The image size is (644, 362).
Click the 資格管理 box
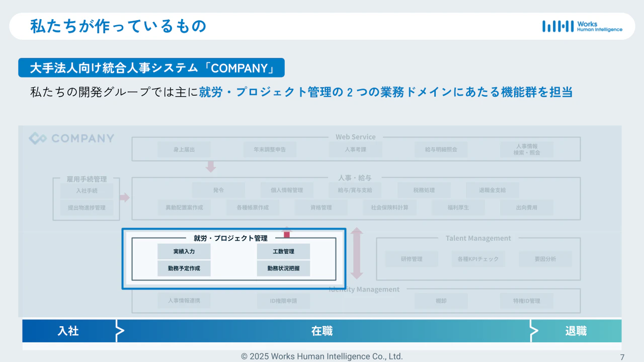pos(321,207)
